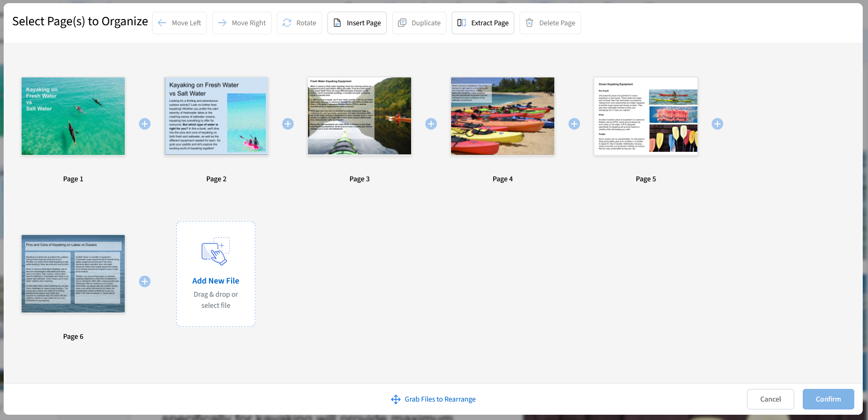Click the plus icon after Page 1
The image size is (868, 420).
pos(145,124)
